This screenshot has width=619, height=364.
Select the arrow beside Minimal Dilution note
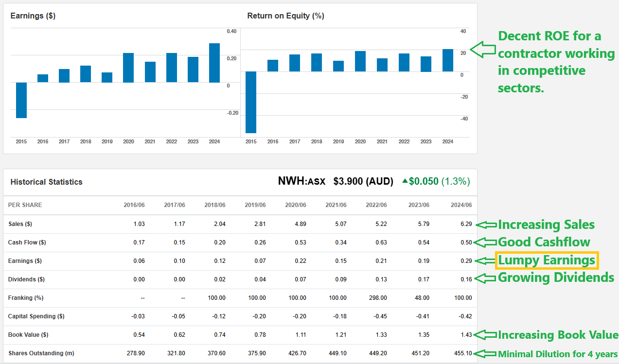486,353
